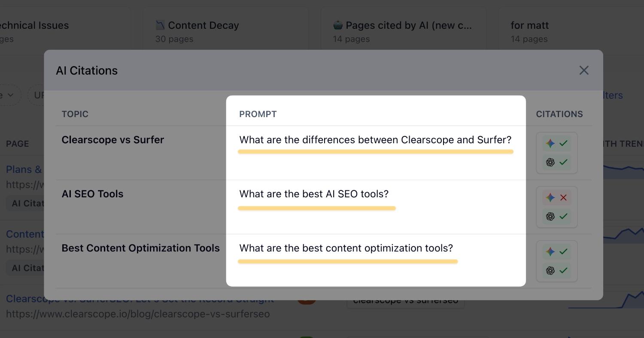644x338 pixels.
Task: Select the Clearscope and Surfer differences prompt
Action: pyautogui.click(x=375, y=140)
